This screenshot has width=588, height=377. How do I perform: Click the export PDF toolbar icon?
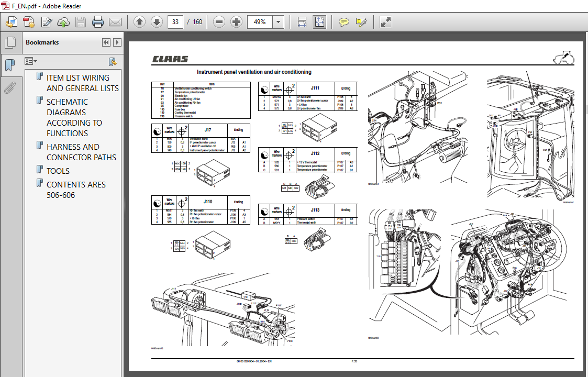pos(11,22)
